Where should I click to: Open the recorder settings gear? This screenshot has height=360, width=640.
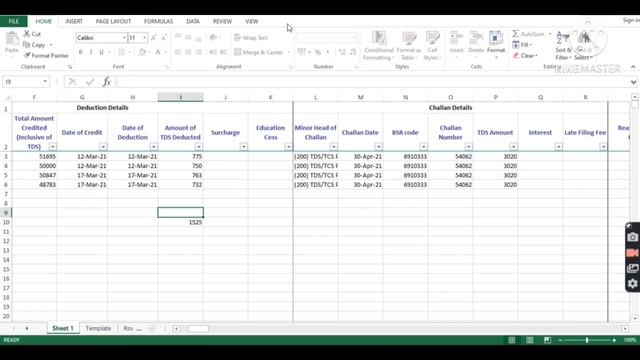coord(632,283)
